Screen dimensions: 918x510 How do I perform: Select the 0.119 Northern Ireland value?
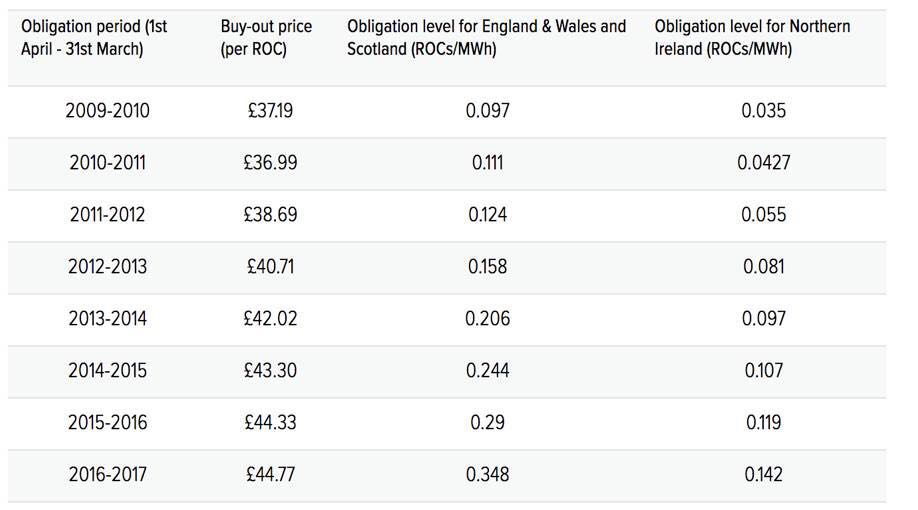764,422
